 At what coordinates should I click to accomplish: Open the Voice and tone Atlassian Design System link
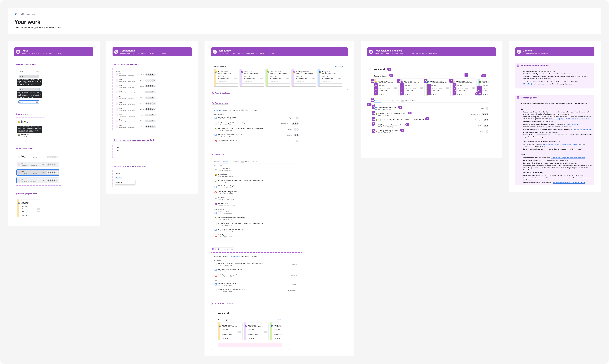click(560, 145)
